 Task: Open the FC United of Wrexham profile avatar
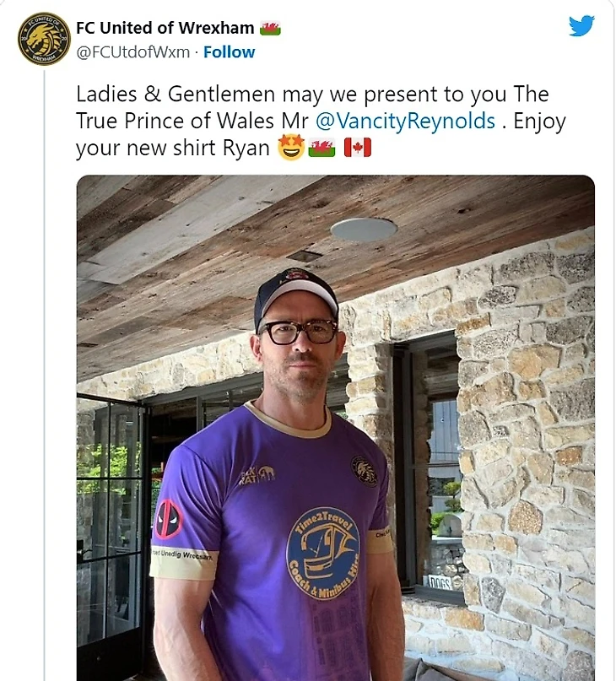44,39
